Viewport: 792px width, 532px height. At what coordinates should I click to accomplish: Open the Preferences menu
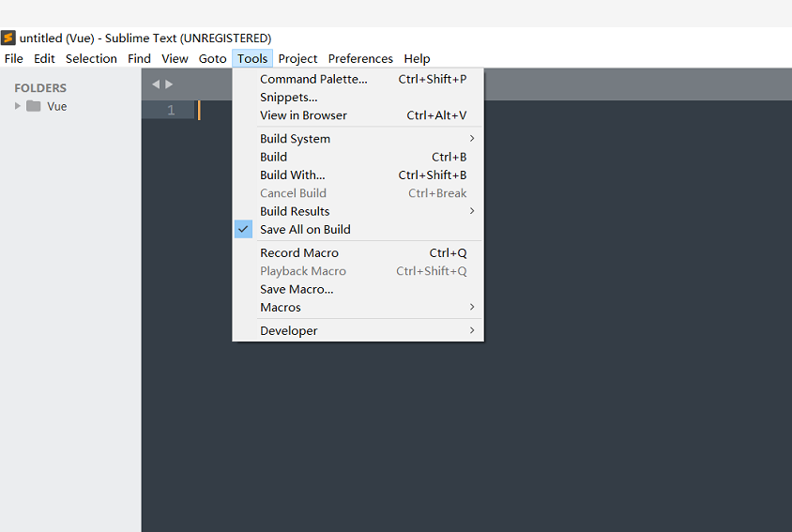[x=360, y=58]
